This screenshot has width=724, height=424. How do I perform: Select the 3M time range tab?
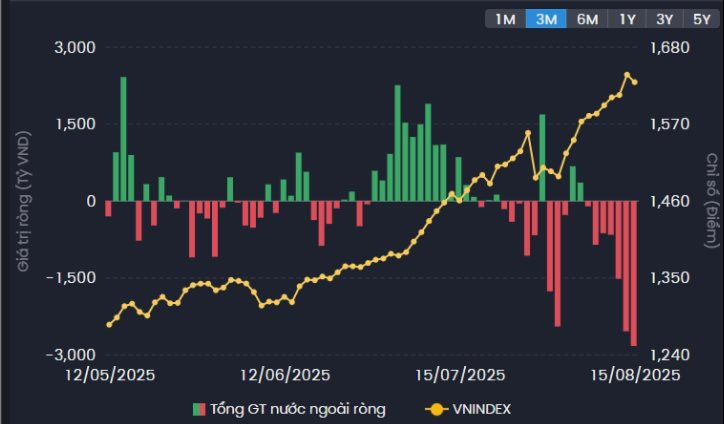pos(546,18)
